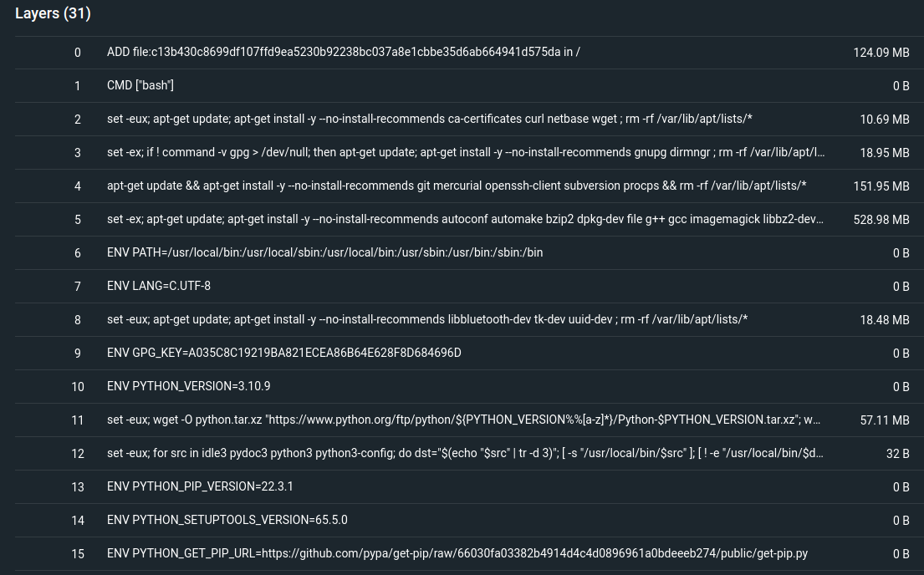This screenshot has height=575, width=924.
Task: Select layer 8 installing libbluetooth-dev
Action: (427, 319)
